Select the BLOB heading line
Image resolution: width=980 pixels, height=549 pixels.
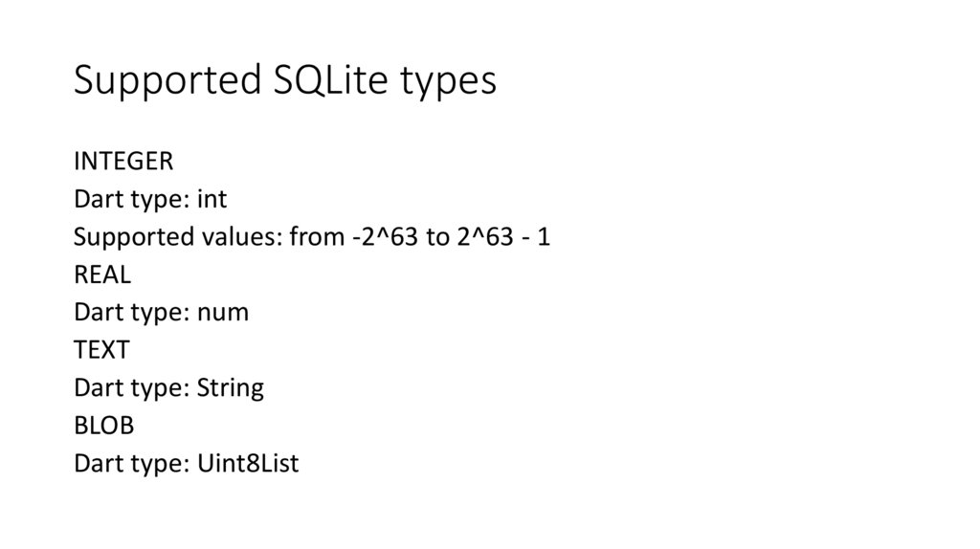tap(103, 427)
